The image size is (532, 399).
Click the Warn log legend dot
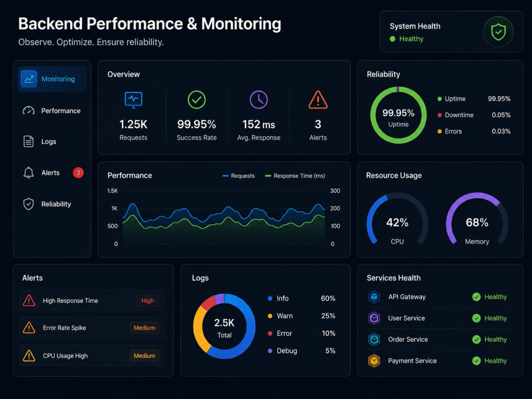(270, 316)
